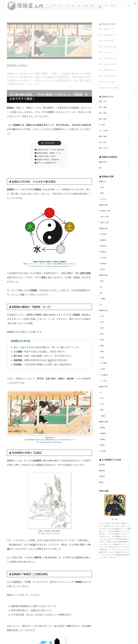Open the 安倍晴明 family sidebar entry
Image resolution: width=138 pixels, height=644 pixels.
click(x=102, y=465)
